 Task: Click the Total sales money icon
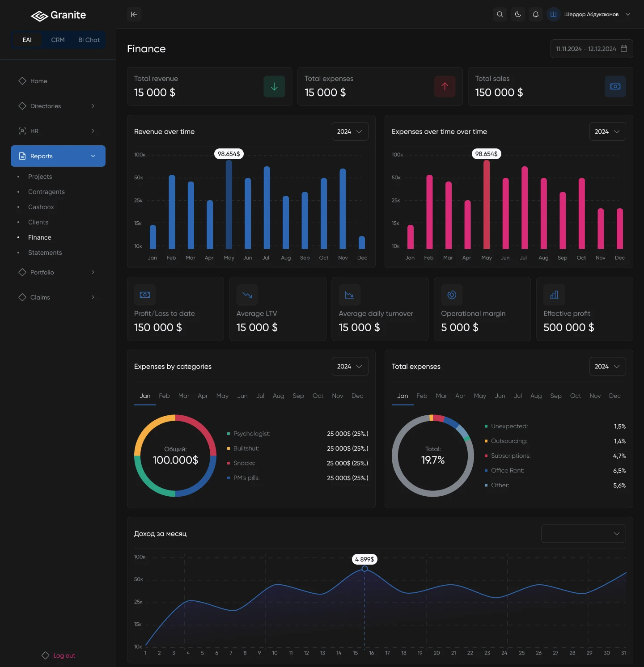pos(615,87)
